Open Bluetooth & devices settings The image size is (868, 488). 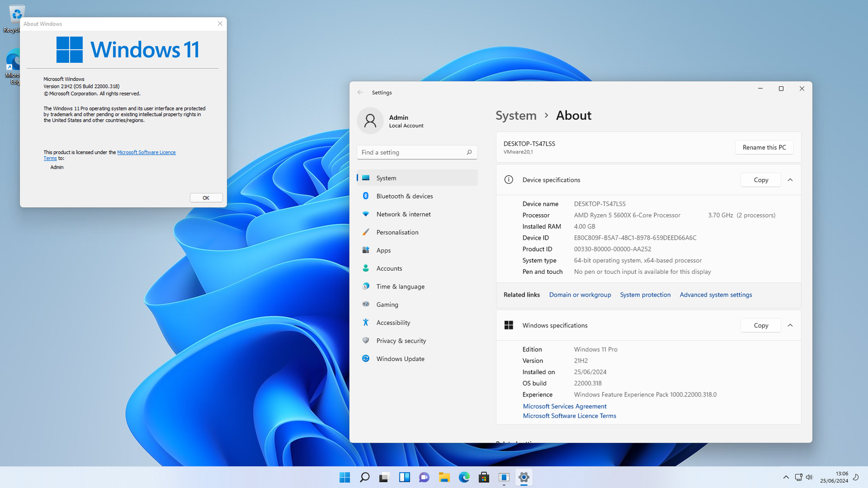(417, 196)
